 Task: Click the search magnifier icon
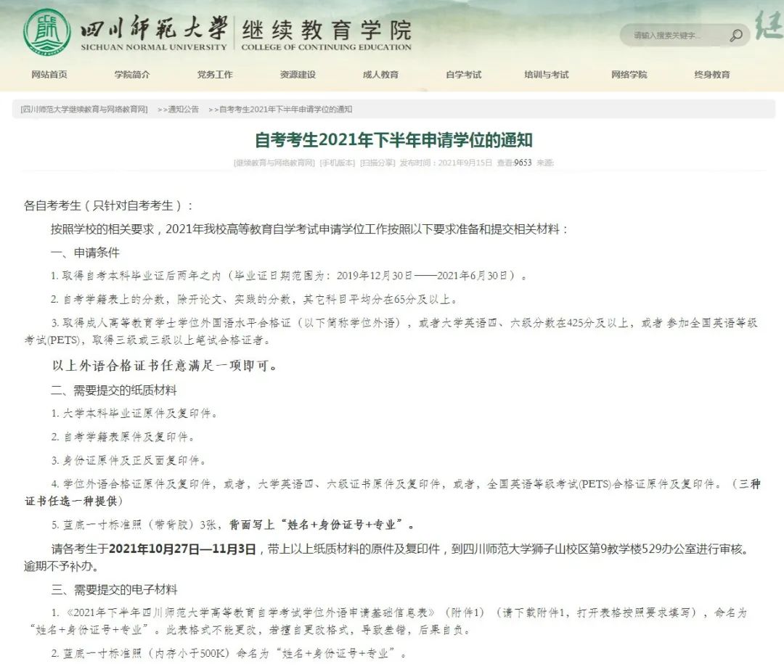coord(737,34)
